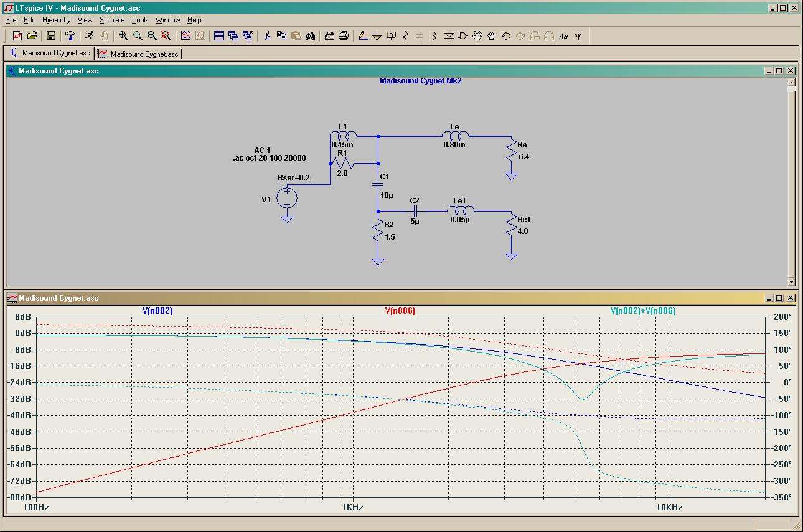Click the Re resistor value 6.4
Viewport: 803px width, 532px height.
524,157
